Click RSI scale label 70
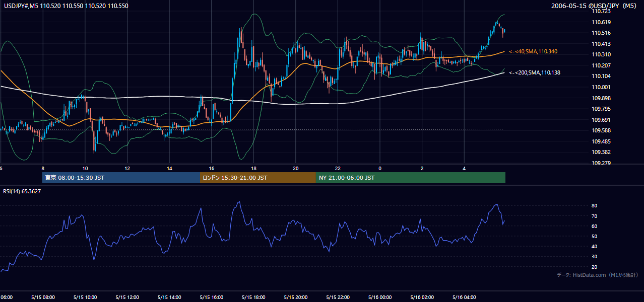Image resolution: width=644 pixels, height=302 pixels. tap(595, 216)
